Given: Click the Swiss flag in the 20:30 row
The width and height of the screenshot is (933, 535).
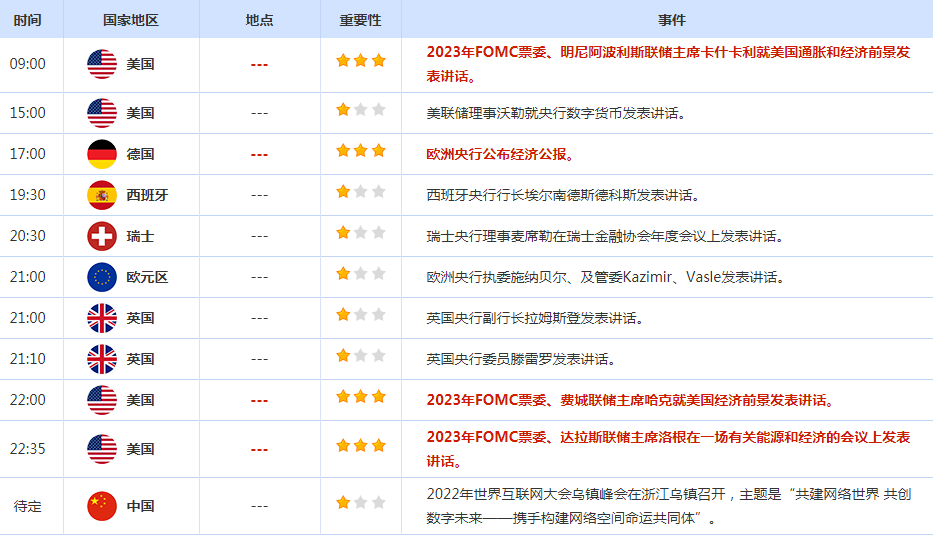Looking at the screenshot, I should (x=102, y=236).
